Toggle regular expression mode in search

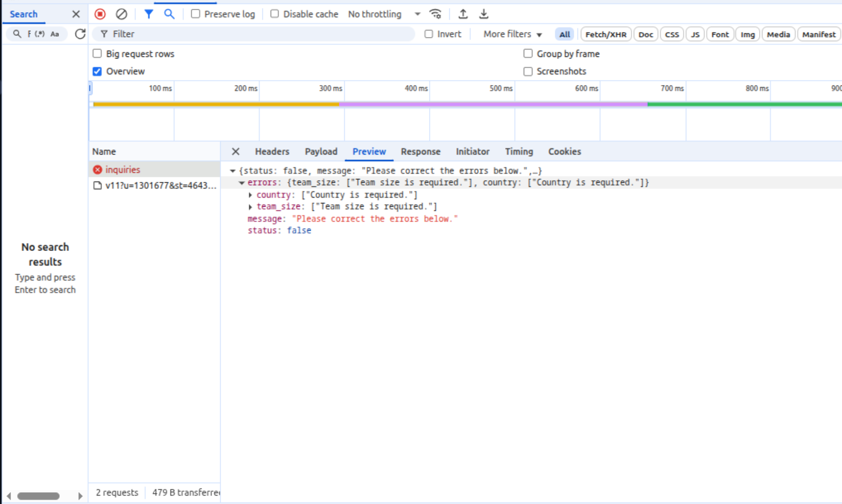coord(40,34)
